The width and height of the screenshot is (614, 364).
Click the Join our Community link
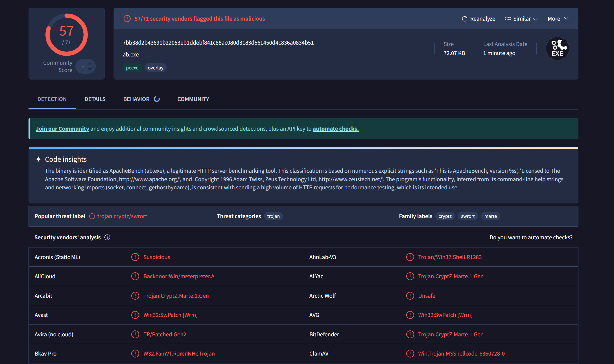pos(62,129)
